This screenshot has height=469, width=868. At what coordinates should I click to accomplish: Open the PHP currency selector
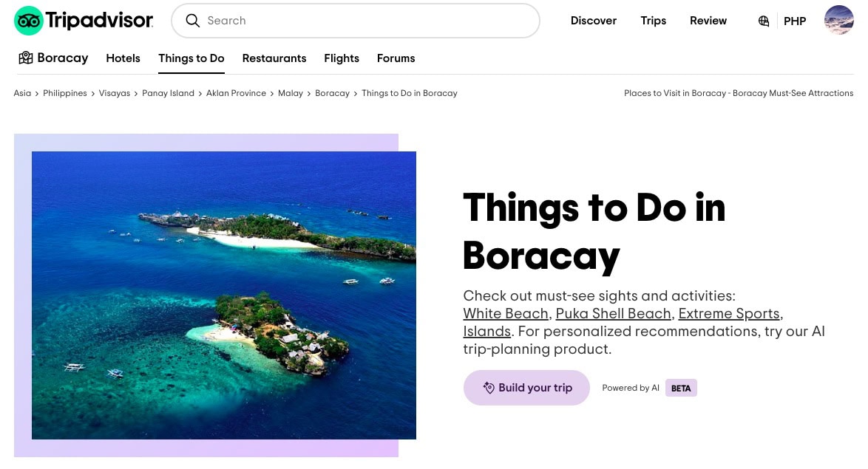tap(795, 21)
